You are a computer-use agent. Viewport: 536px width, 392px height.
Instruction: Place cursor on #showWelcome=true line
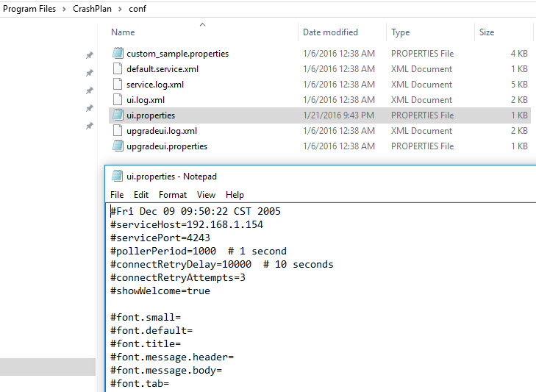pyautogui.click(x=160, y=291)
